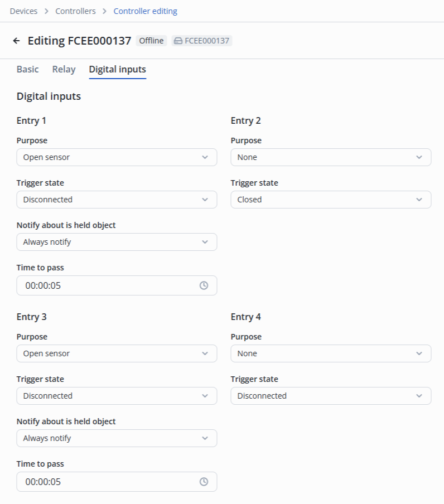Image resolution: width=444 pixels, height=504 pixels.
Task: Click the back arrow next to Editing FCEE000137
Action: pos(16,41)
